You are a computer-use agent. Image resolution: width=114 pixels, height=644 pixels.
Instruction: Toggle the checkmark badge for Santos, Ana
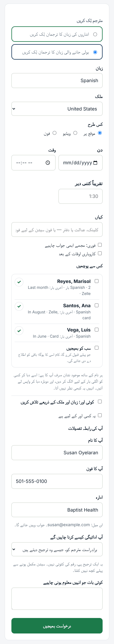coord(19,306)
